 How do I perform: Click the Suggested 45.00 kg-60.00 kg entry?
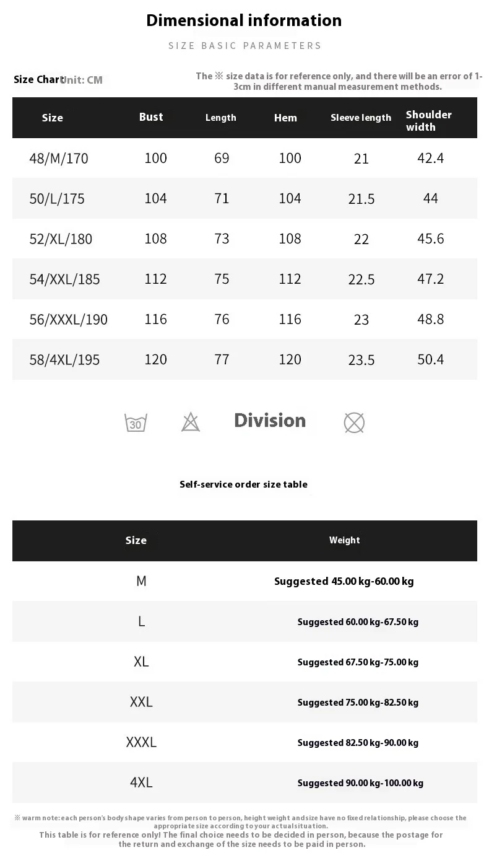click(344, 581)
